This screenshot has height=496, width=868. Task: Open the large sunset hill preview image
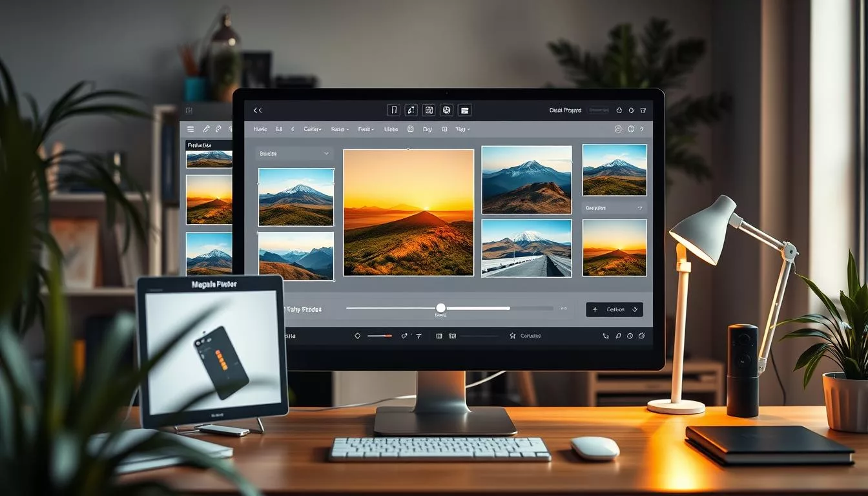(408, 212)
